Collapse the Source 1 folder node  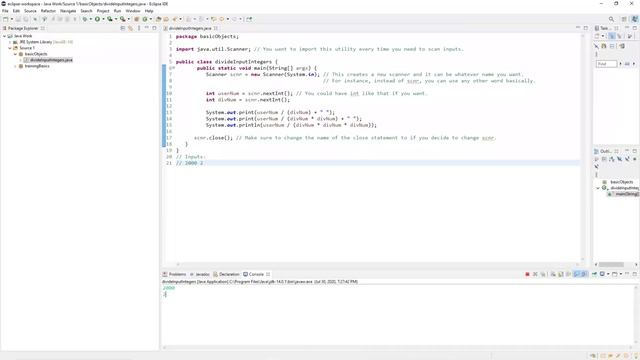coord(10,48)
